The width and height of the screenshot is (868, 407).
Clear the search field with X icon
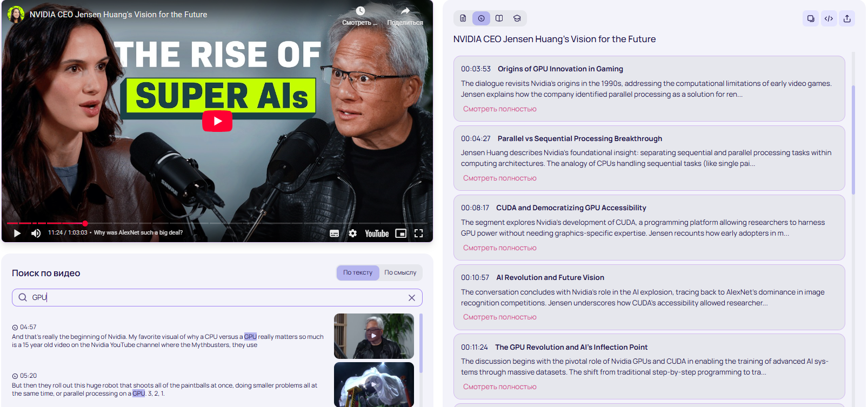(412, 298)
